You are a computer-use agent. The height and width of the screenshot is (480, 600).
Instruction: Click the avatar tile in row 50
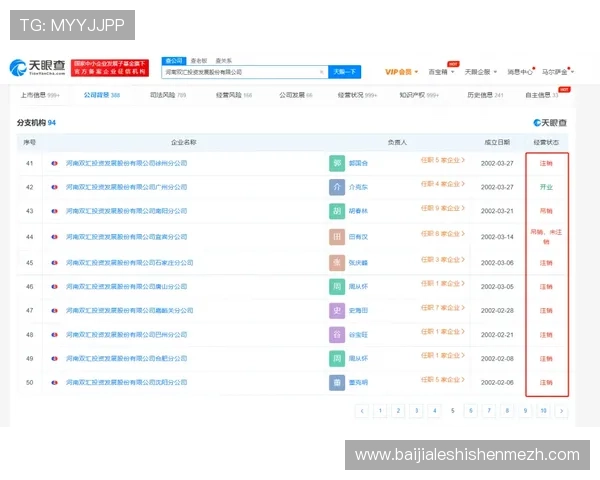click(x=337, y=382)
